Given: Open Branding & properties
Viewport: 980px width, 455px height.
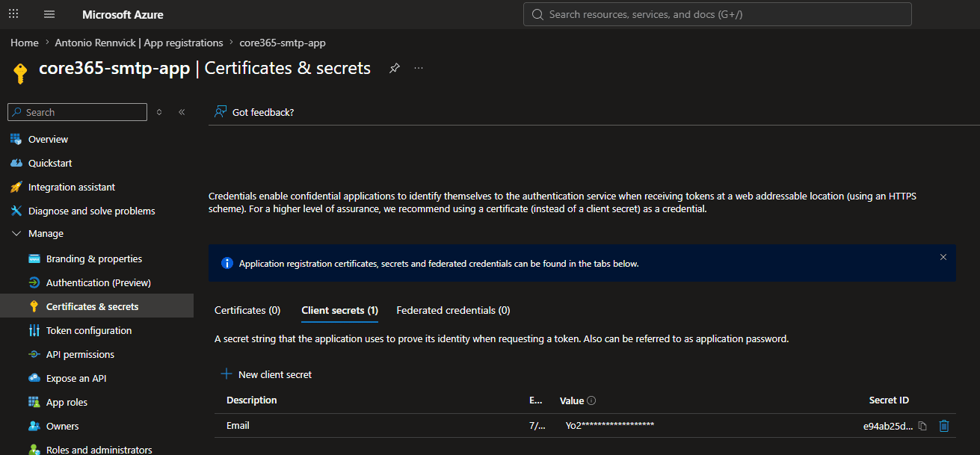Looking at the screenshot, I should click(94, 259).
